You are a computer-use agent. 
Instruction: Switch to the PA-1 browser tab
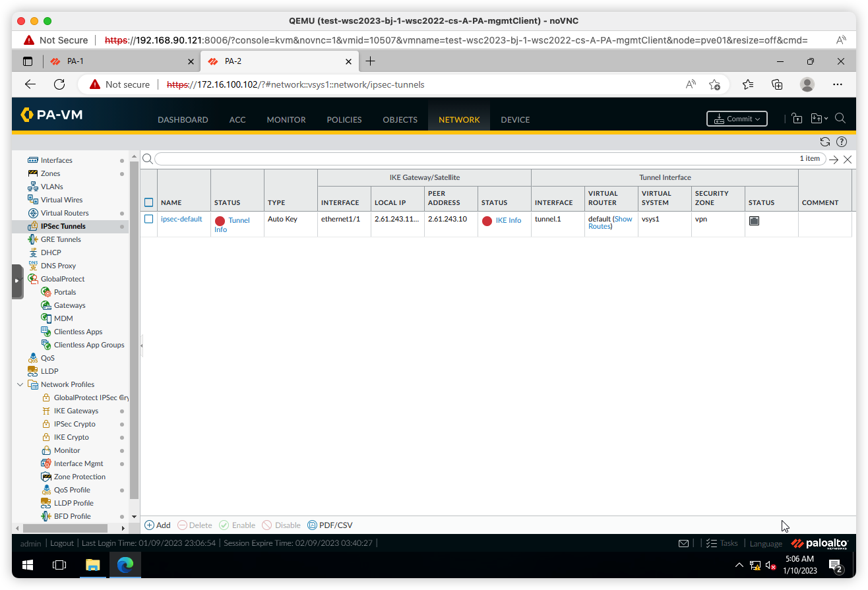(119, 61)
